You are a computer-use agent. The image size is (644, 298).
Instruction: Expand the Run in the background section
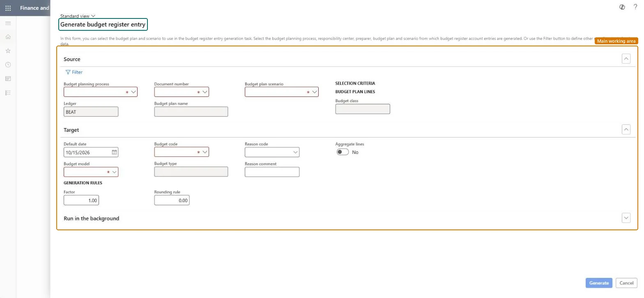[626, 218]
